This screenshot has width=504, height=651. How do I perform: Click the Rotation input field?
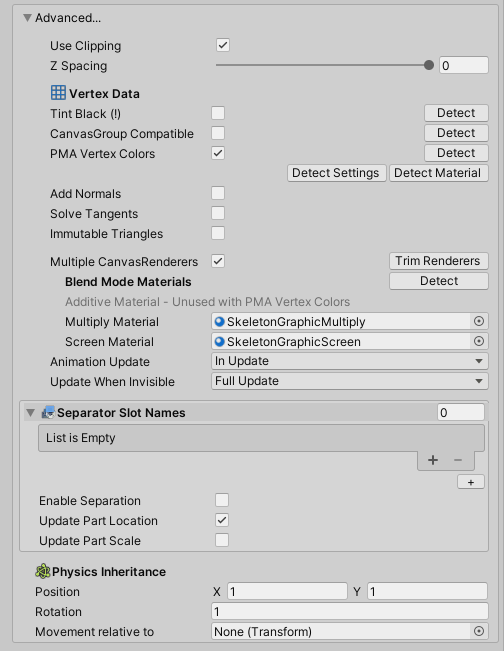coord(350,611)
